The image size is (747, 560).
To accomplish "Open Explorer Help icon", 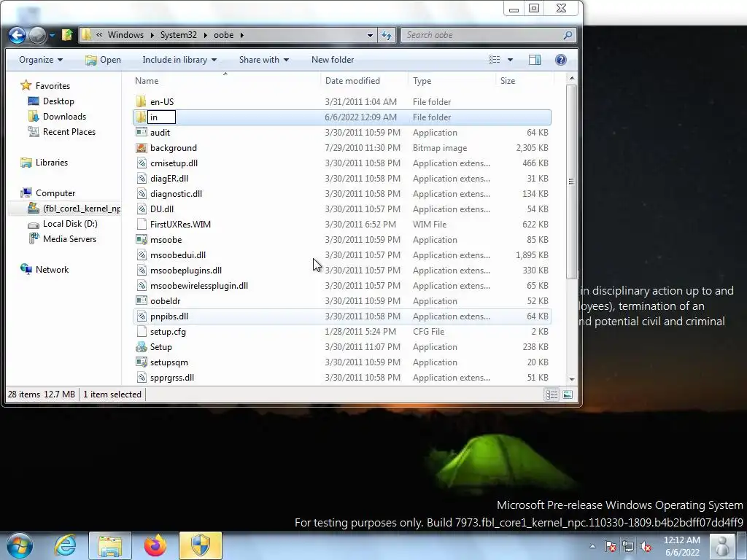I will pyautogui.click(x=561, y=60).
